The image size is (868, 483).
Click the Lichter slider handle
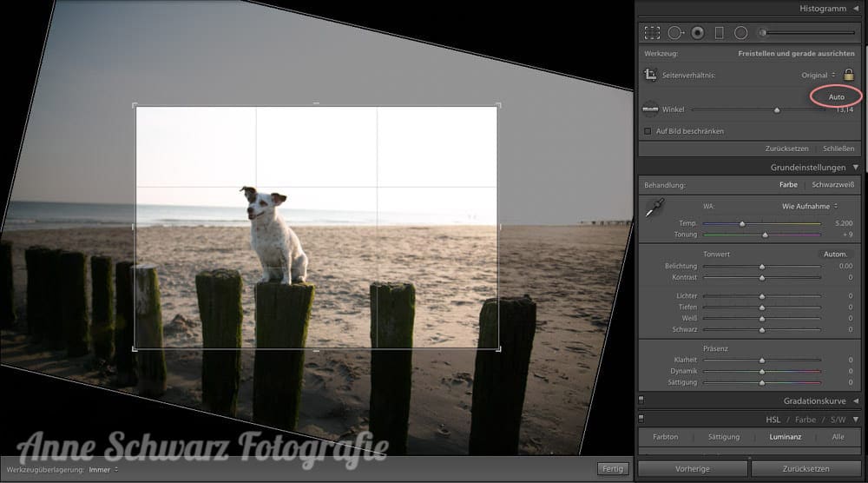tap(762, 296)
